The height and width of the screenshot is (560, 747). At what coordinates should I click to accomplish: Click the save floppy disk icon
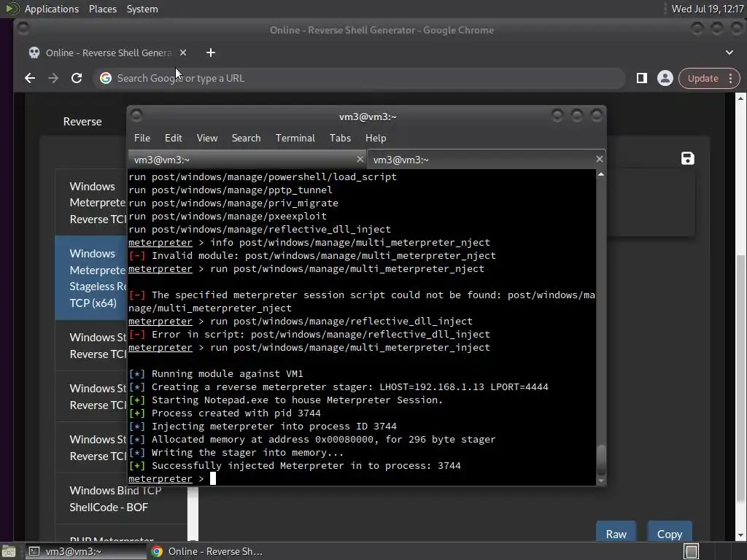[x=687, y=158]
